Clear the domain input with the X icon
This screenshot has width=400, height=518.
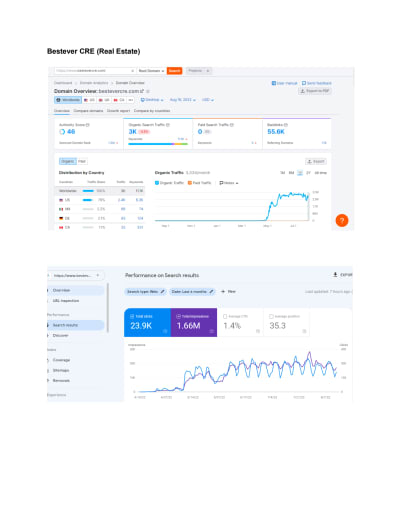point(133,71)
